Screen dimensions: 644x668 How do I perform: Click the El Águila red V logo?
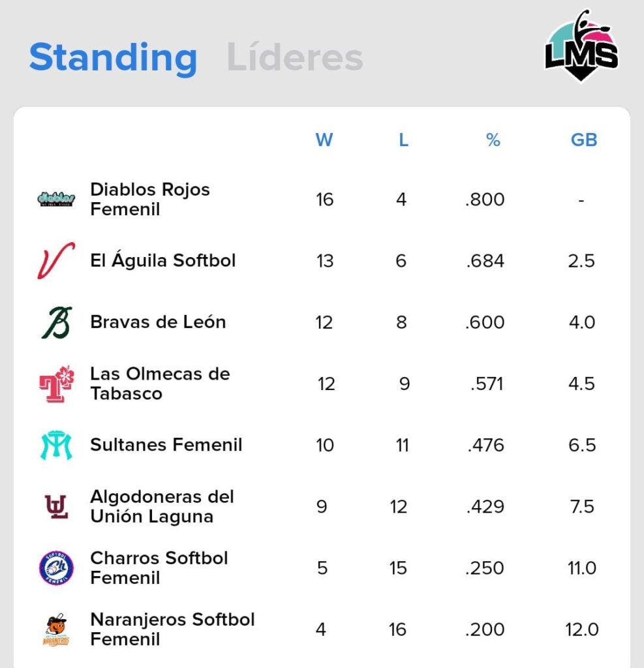(x=56, y=260)
